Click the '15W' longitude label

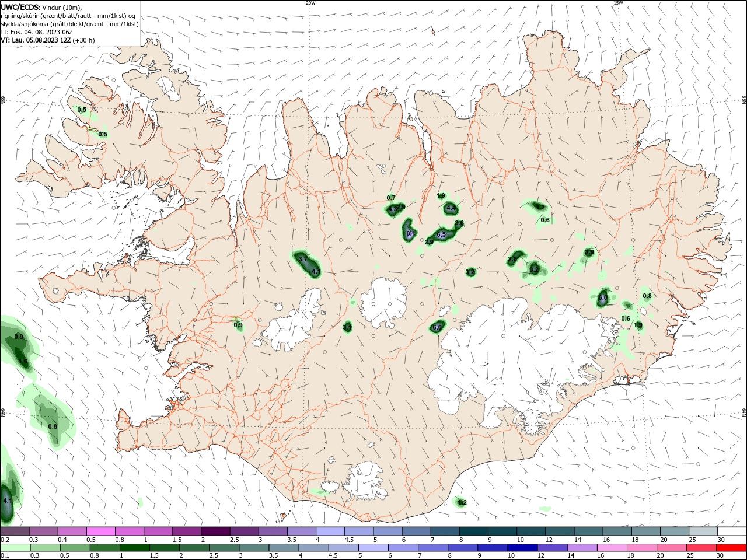click(618, 3)
